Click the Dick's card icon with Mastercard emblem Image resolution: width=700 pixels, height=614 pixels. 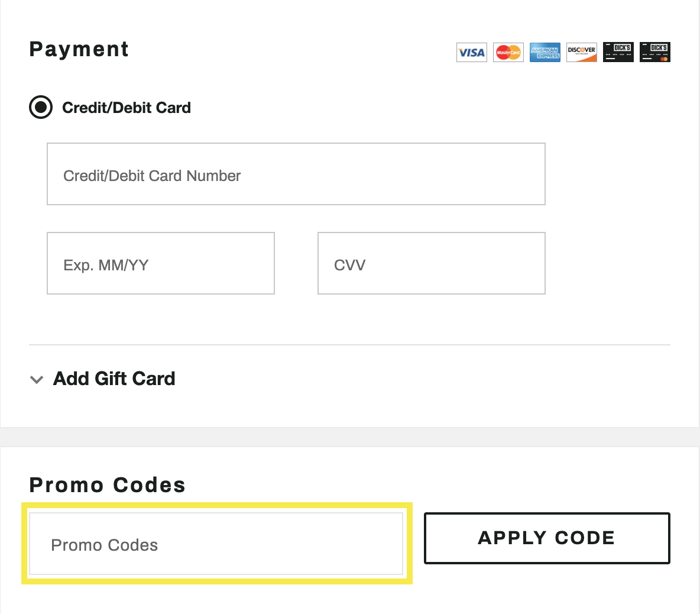pos(655,52)
